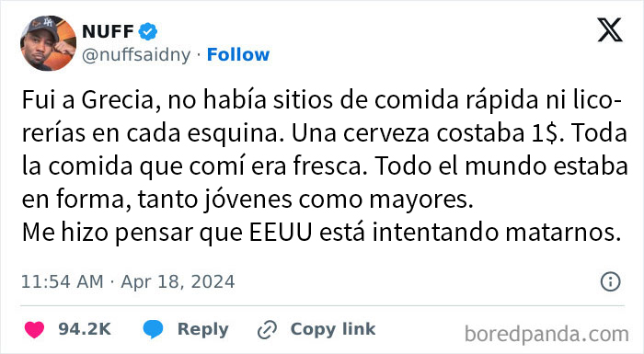
Task: Open the NUFF profile avatar photo
Action: [x=48, y=43]
